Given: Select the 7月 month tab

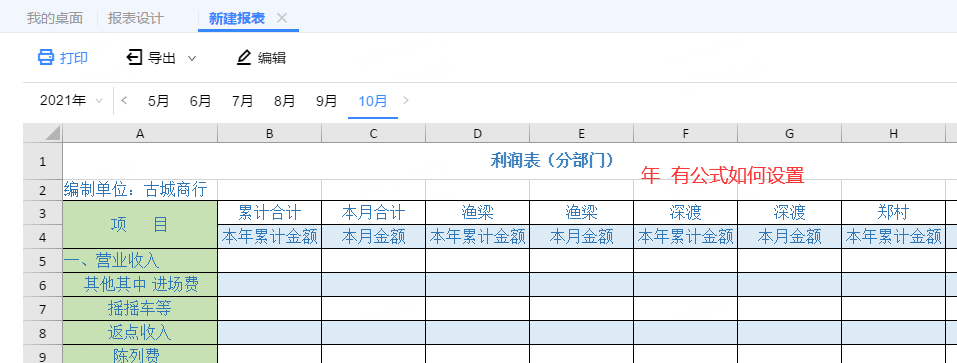Looking at the screenshot, I should pos(243,101).
